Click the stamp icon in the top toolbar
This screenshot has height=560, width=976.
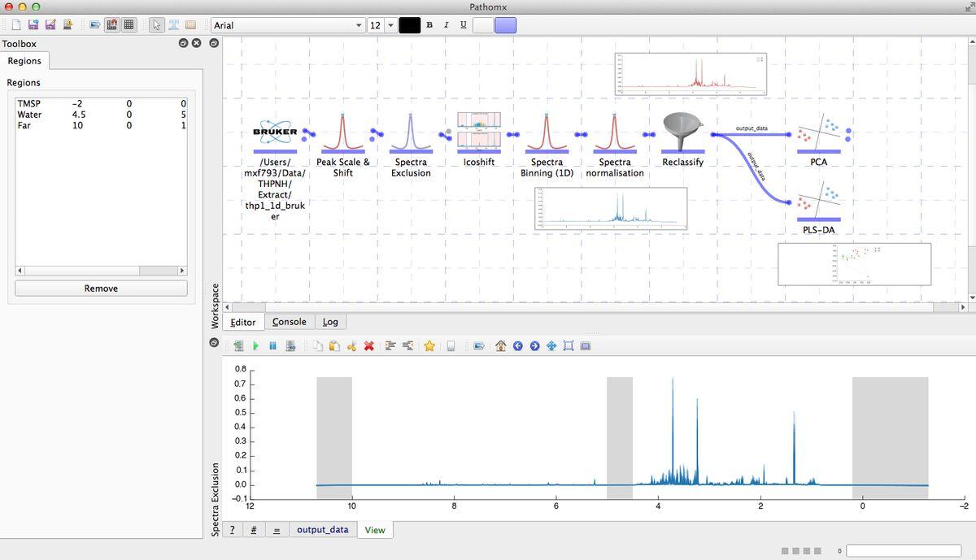pos(68,24)
